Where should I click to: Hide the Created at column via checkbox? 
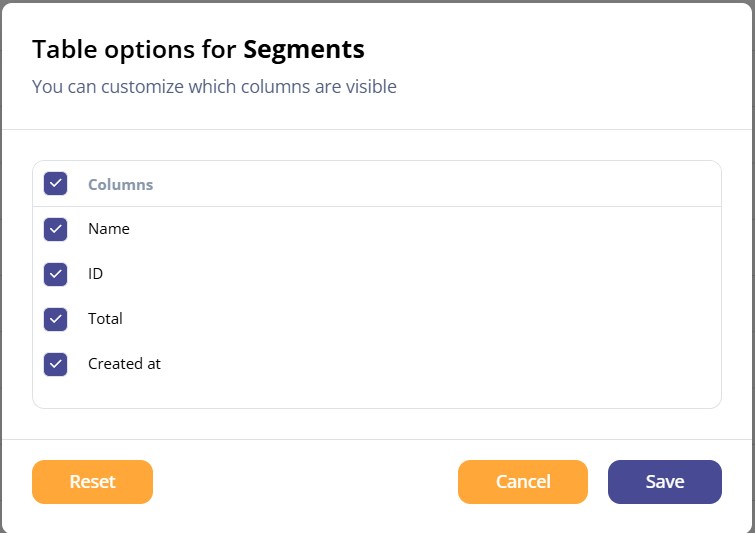click(55, 364)
